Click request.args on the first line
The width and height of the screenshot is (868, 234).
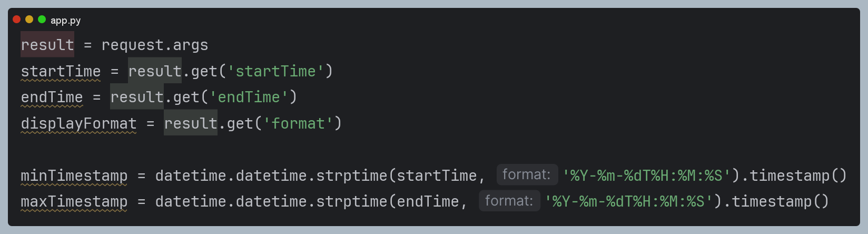pyautogui.click(x=155, y=45)
